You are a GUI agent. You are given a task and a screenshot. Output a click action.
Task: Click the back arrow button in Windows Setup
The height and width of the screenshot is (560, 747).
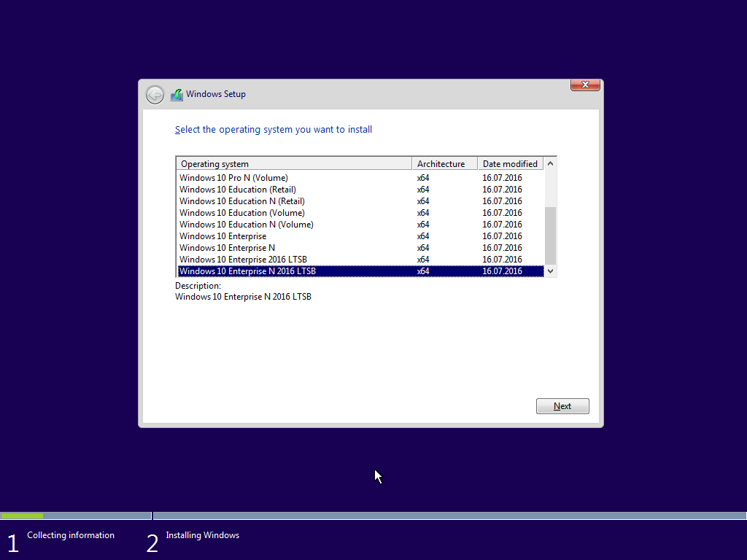[155, 95]
